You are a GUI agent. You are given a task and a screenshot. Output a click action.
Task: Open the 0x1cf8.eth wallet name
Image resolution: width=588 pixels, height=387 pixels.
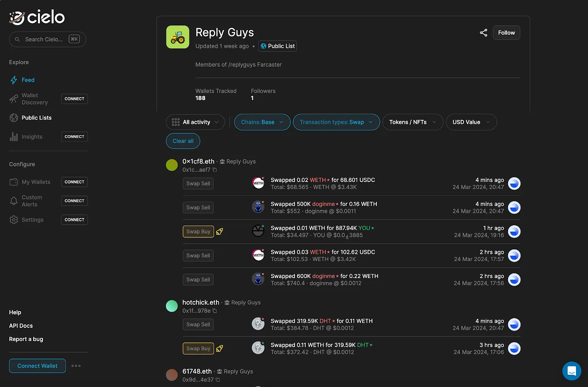tap(198, 161)
